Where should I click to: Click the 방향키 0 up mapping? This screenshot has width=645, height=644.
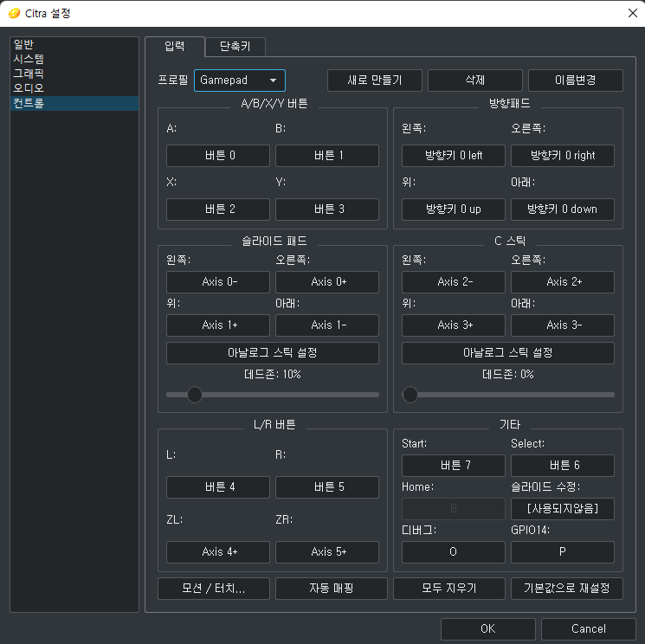(454, 209)
